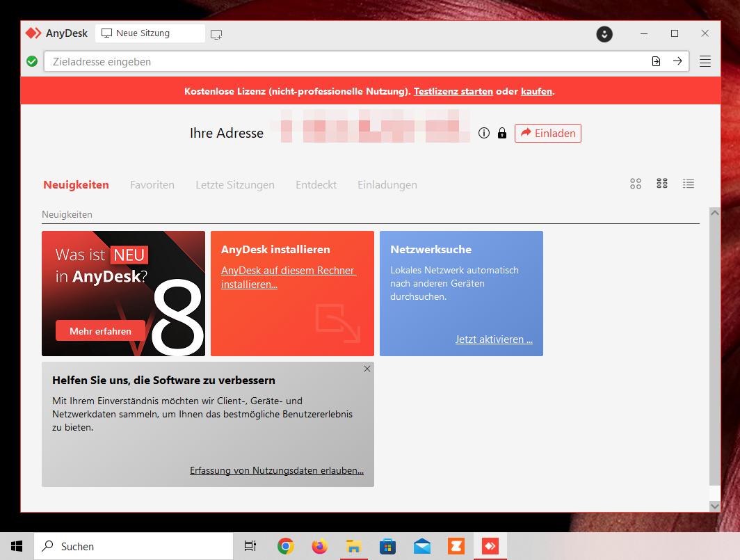This screenshot has width=740, height=560.
Task: Launch Firefox from taskbar
Action: (319, 546)
